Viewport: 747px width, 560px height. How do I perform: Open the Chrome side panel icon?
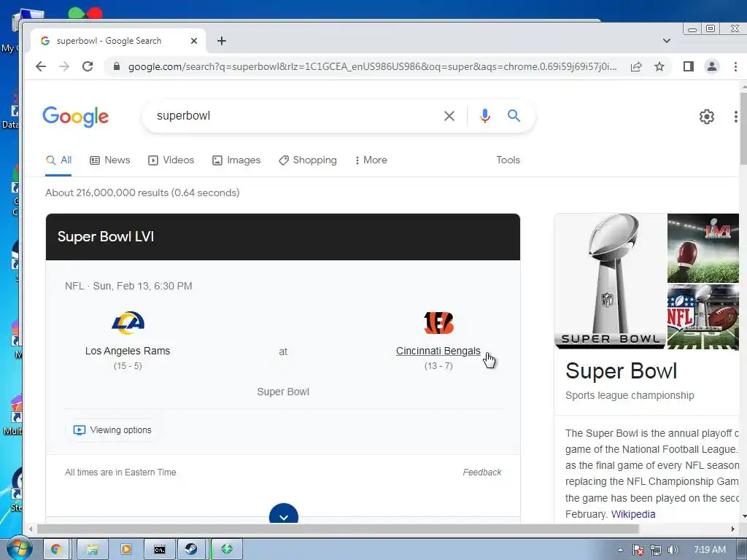pos(688,66)
